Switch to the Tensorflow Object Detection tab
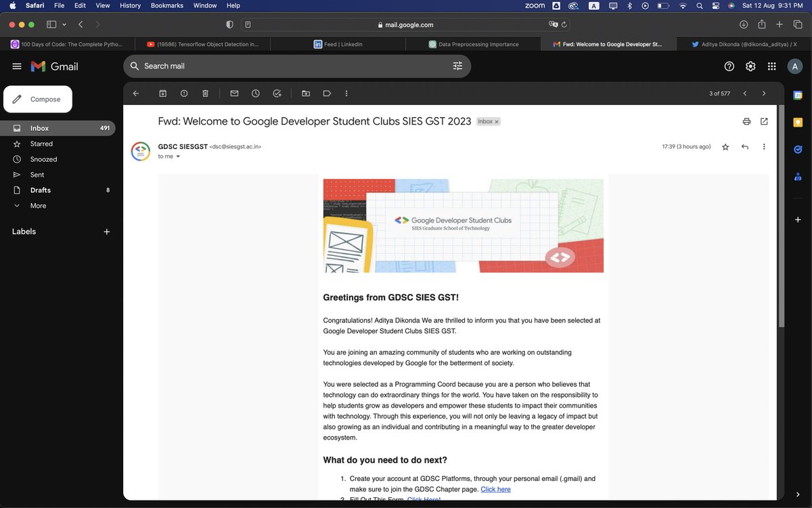Image resolution: width=812 pixels, height=508 pixels. [x=203, y=44]
